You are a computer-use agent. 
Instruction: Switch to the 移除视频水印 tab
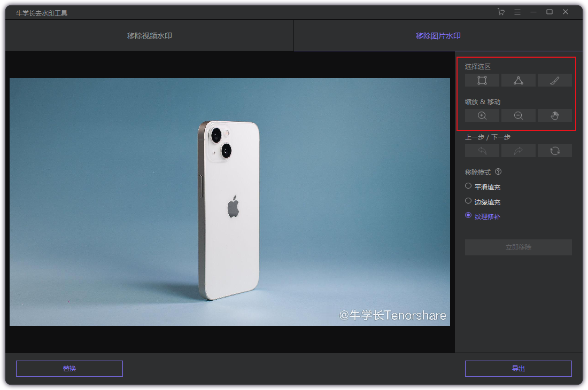149,36
